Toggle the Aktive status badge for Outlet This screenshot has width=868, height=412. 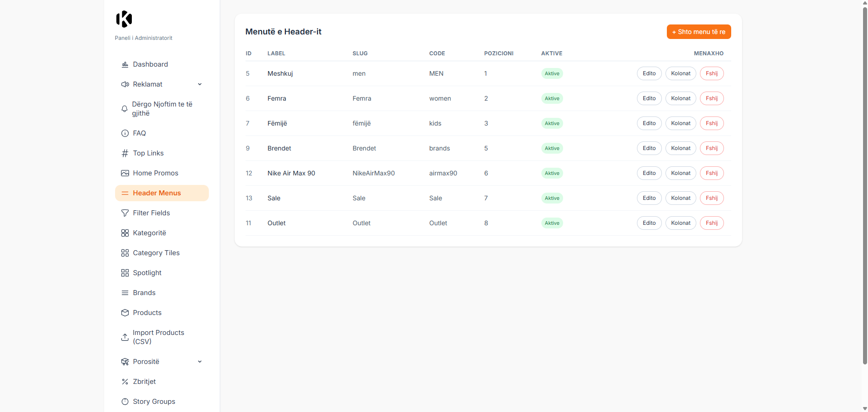[552, 223]
